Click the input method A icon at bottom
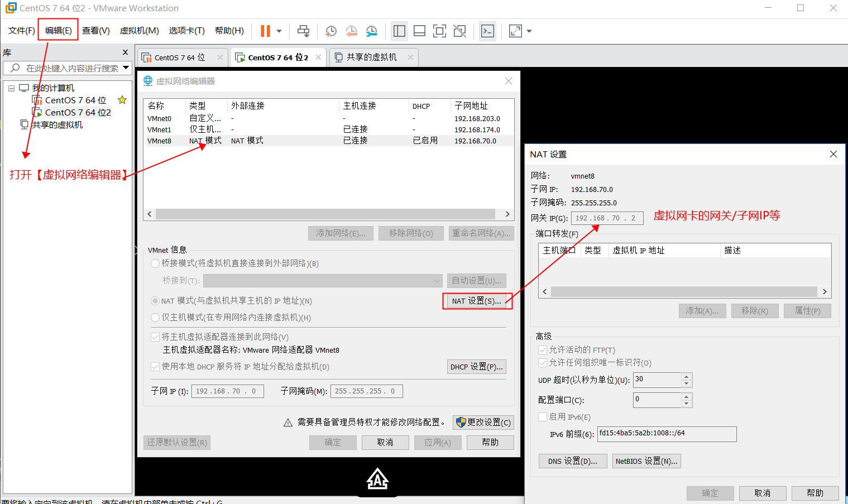This screenshot has height=504, width=848. click(x=377, y=479)
